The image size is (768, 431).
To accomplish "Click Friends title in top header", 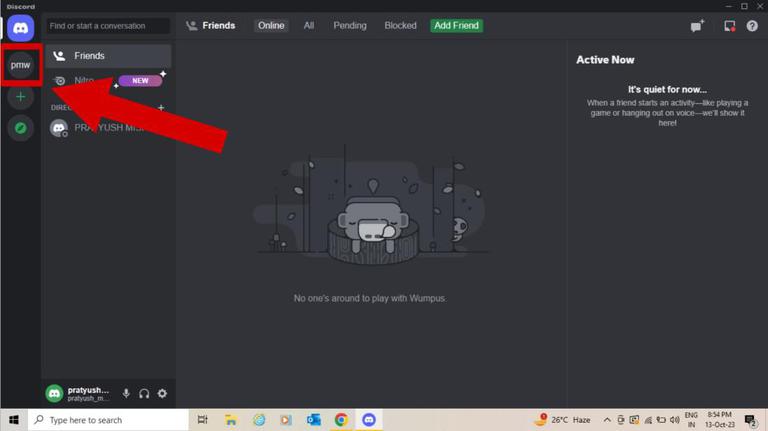I will point(218,25).
